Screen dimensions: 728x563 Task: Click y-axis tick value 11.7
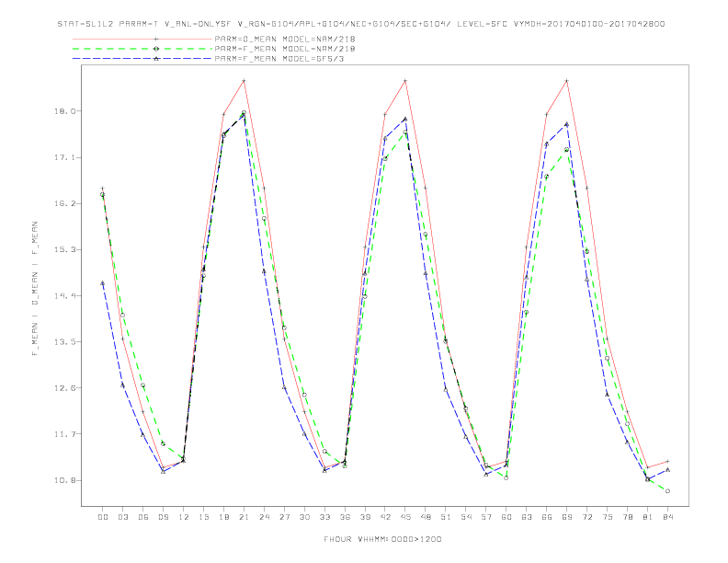pos(65,434)
